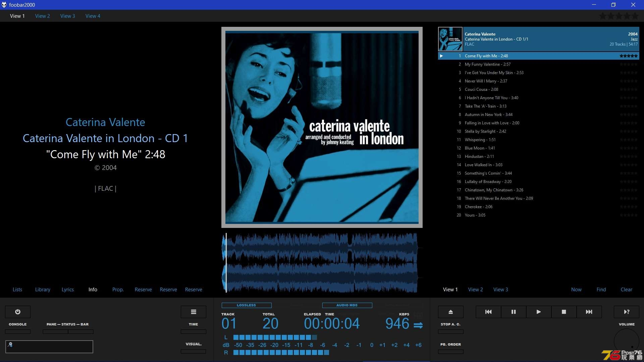
Task: Toggle the Console switch bar
Action: click(18, 331)
